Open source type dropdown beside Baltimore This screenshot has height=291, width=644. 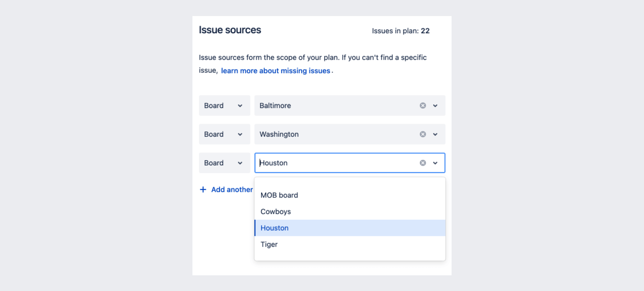(x=225, y=106)
